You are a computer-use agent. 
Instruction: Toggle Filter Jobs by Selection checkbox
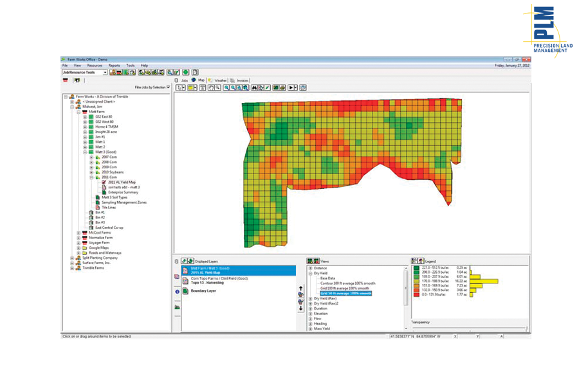[169, 87]
